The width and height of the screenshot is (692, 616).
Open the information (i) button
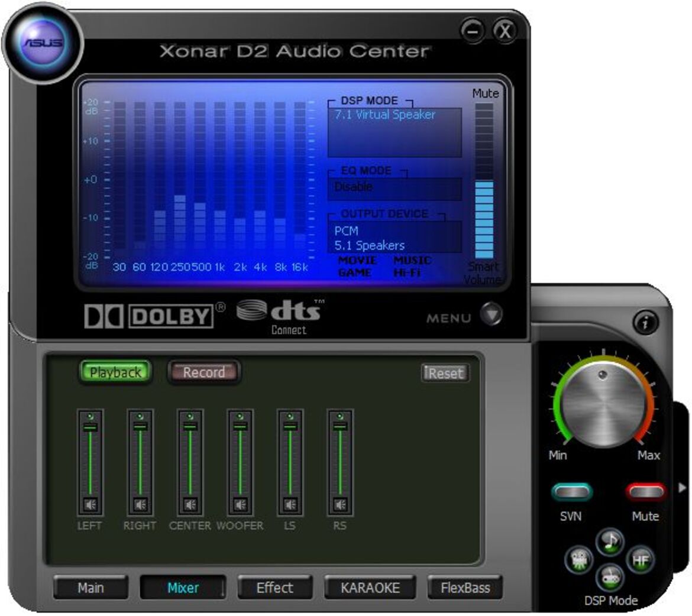coord(646,323)
